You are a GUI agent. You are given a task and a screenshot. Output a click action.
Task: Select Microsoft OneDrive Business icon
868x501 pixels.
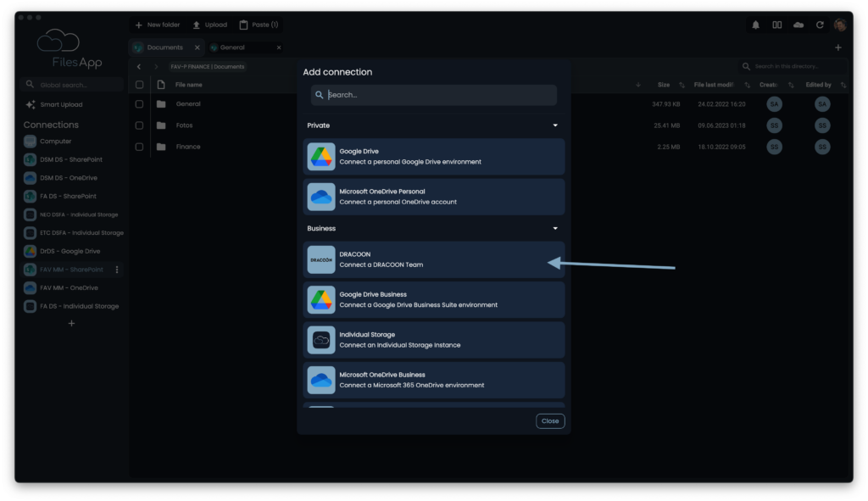321,380
